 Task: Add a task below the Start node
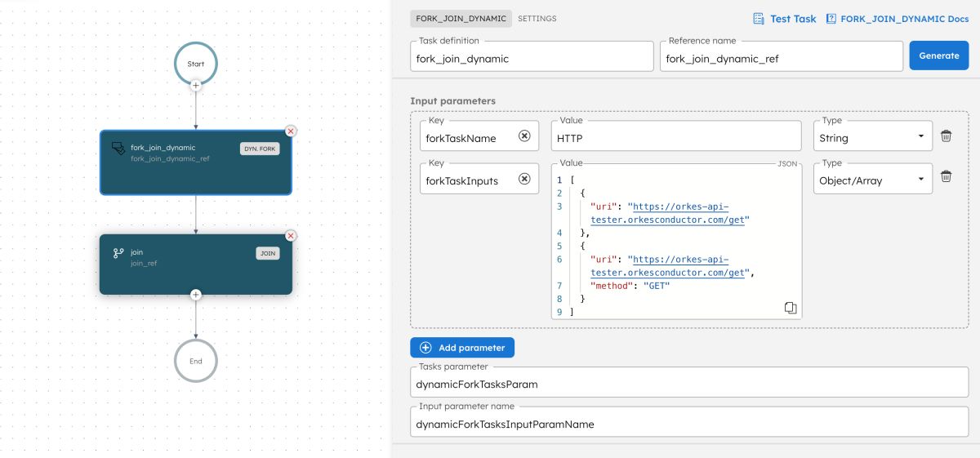click(x=195, y=84)
